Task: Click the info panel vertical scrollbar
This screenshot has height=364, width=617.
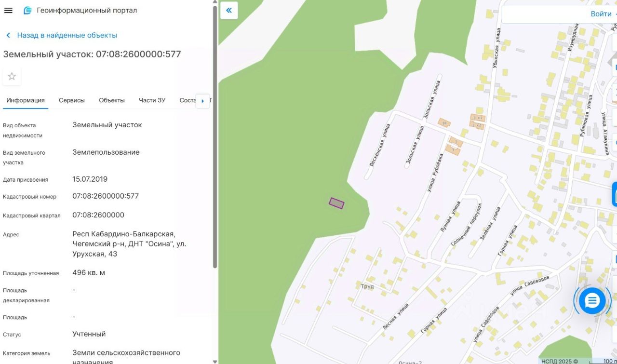Action: pos(215,137)
